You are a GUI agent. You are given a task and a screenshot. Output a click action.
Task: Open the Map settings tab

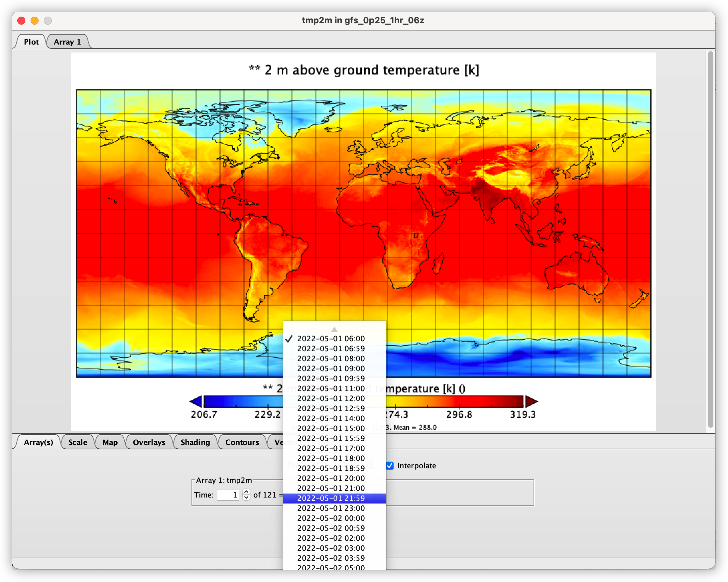coord(110,443)
